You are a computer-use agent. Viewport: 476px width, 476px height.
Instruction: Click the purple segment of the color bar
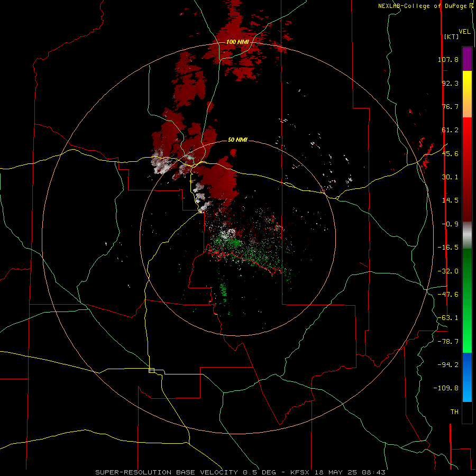(x=467, y=59)
